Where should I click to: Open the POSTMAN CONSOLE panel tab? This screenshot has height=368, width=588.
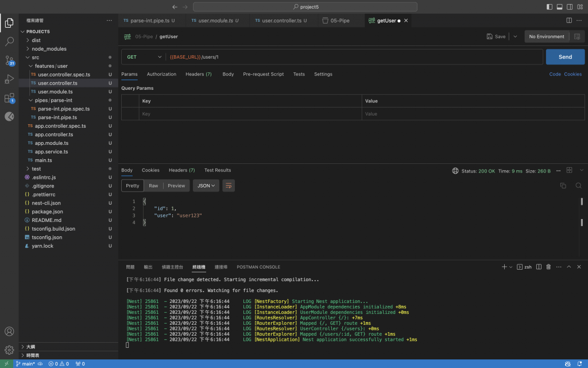tap(258, 267)
